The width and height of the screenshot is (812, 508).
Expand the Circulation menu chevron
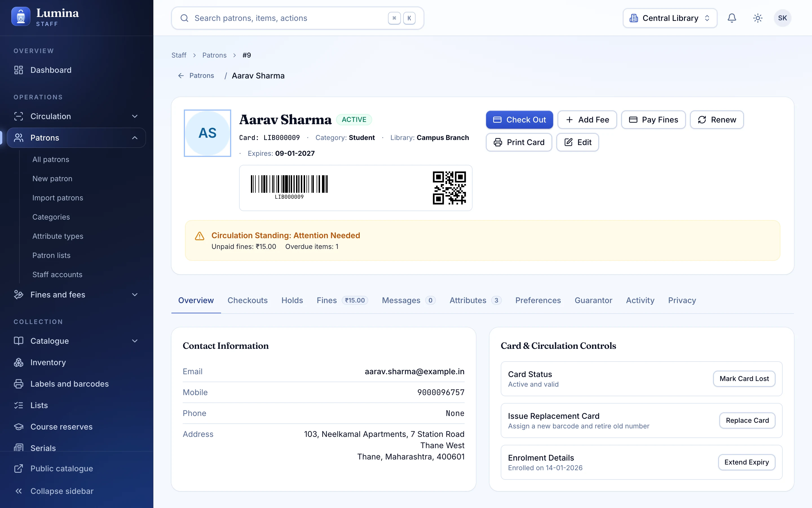pyautogui.click(x=134, y=116)
